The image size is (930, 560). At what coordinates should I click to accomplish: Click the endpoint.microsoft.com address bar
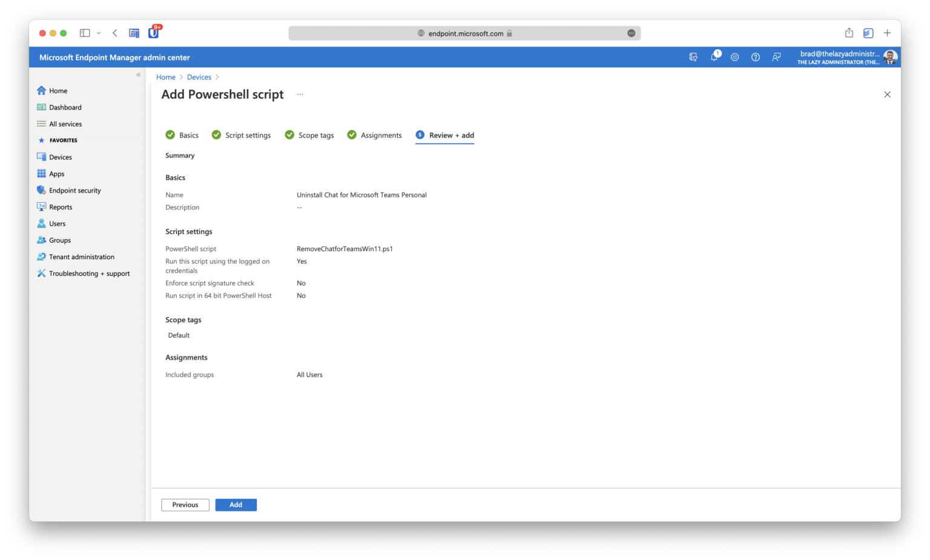tap(464, 33)
